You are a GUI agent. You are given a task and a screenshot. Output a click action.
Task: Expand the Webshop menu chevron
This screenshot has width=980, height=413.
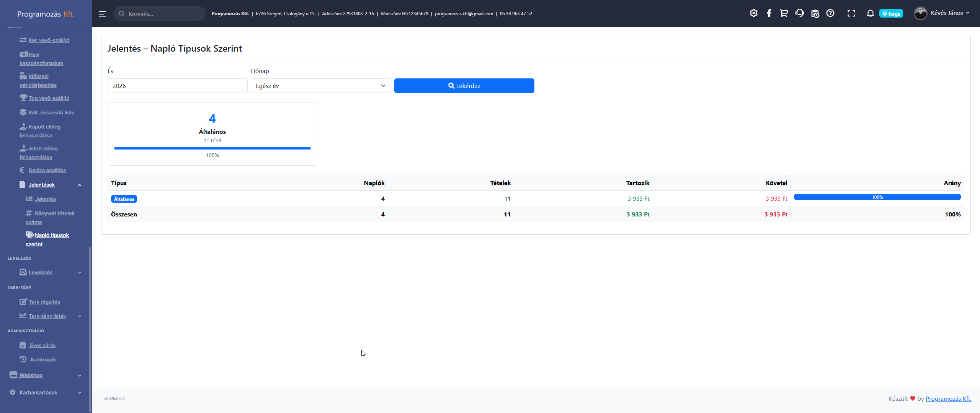coord(80,376)
